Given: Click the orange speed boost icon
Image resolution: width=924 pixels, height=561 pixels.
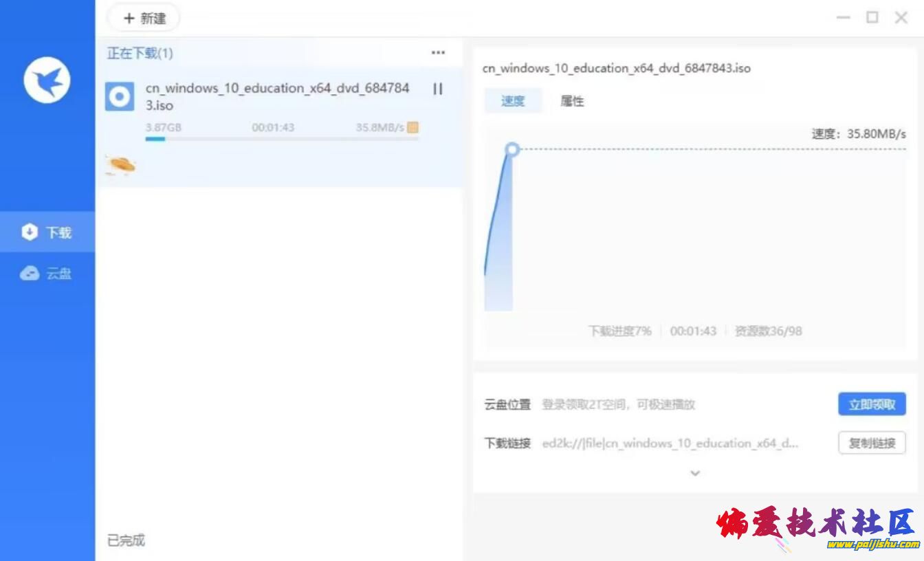Looking at the screenshot, I should (x=412, y=127).
